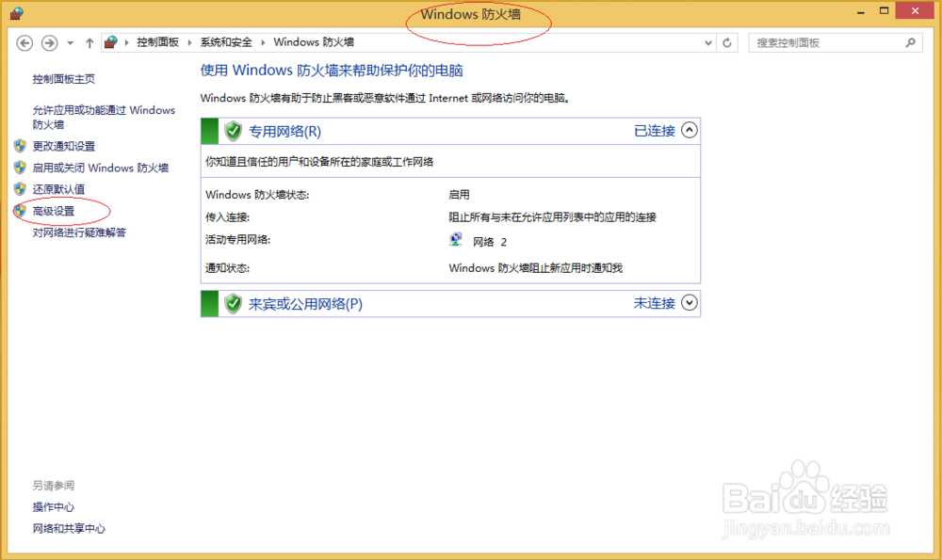Viewport: 942px width, 560px height.
Task: Click the back navigation arrow
Action: (25, 42)
